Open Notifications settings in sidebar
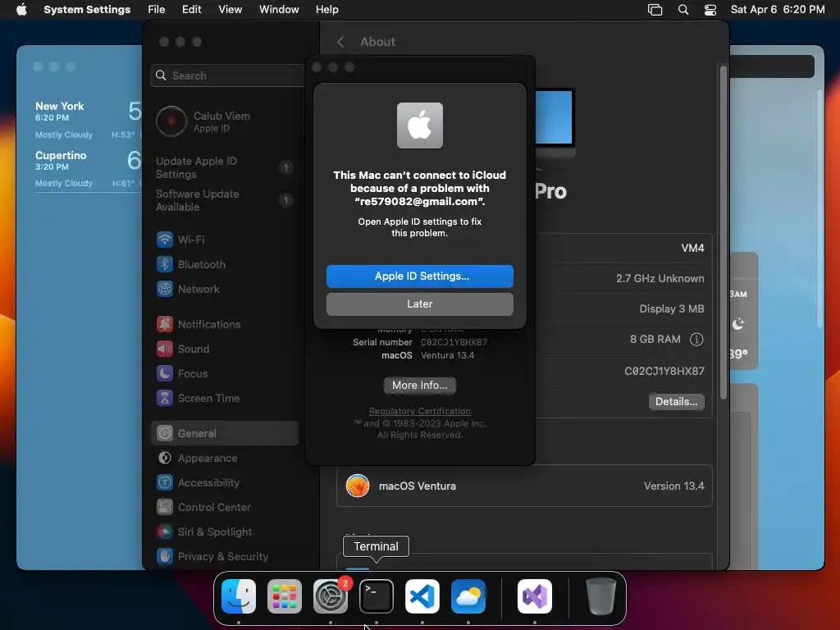This screenshot has height=630, width=840. click(x=224, y=324)
